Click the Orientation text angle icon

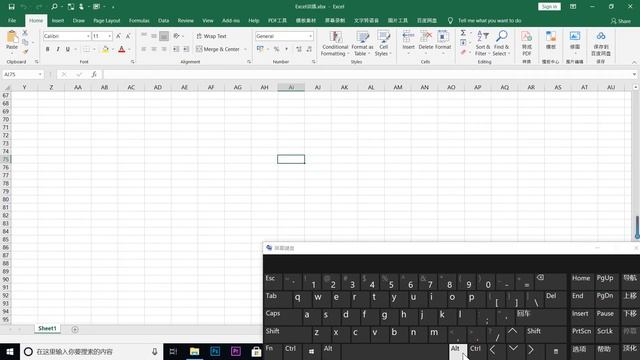176,36
